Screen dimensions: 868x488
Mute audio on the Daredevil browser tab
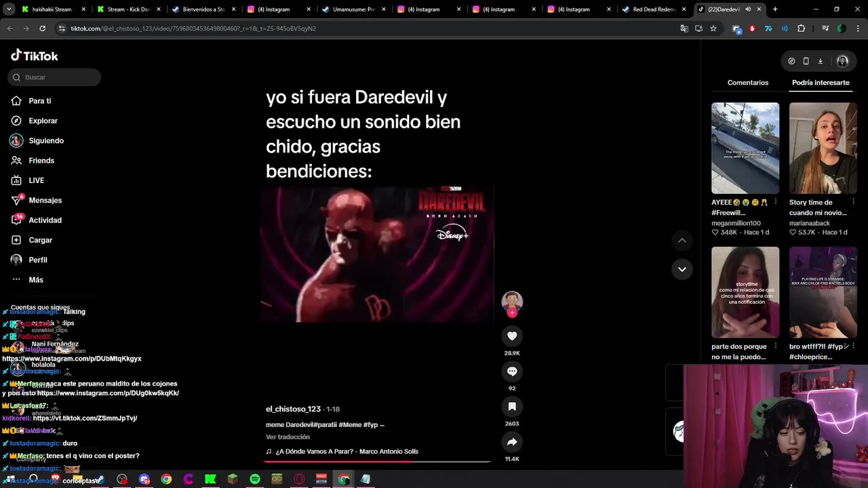point(748,9)
